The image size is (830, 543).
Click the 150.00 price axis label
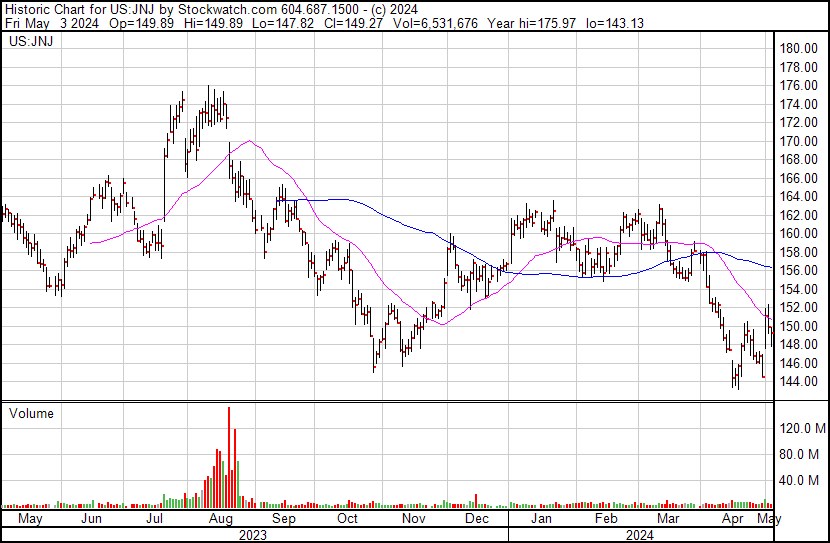tap(799, 326)
